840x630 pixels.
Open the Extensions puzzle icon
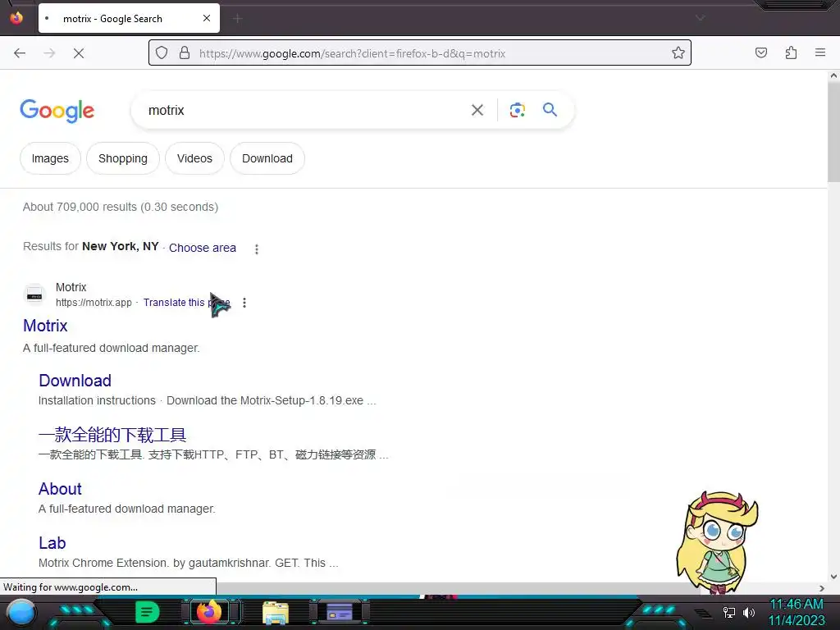(x=792, y=53)
